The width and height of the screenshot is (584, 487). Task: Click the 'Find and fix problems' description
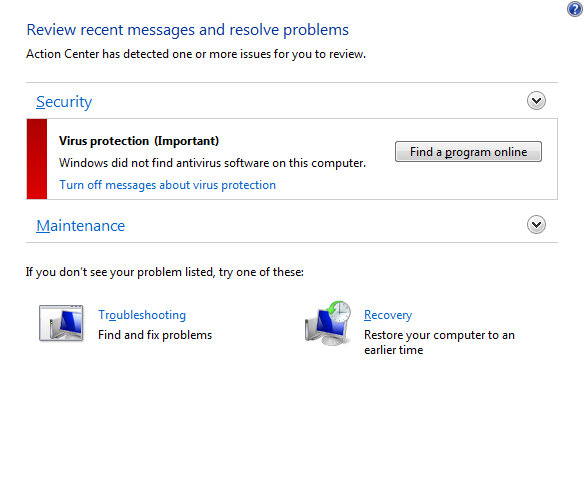(x=155, y=335)
